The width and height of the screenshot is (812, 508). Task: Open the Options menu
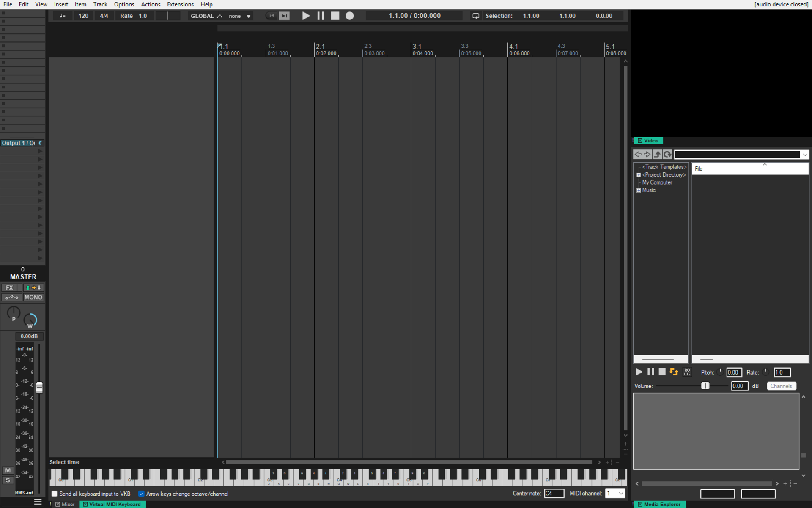tap(124, 4)
